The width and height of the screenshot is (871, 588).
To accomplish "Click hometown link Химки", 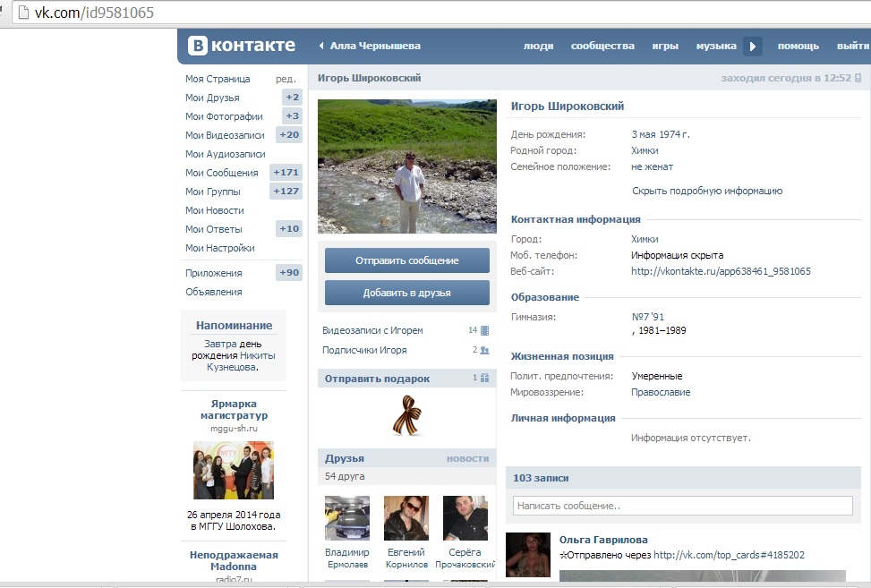I will point(645,150).
